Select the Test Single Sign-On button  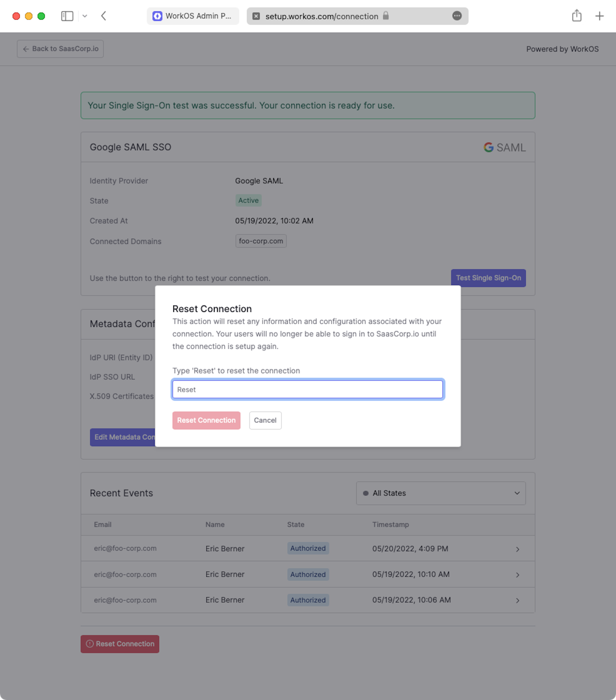[488, 277]
